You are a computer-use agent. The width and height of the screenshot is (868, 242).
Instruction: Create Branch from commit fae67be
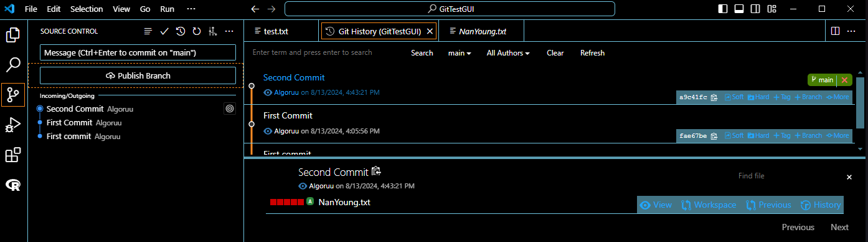click(808, 135)
